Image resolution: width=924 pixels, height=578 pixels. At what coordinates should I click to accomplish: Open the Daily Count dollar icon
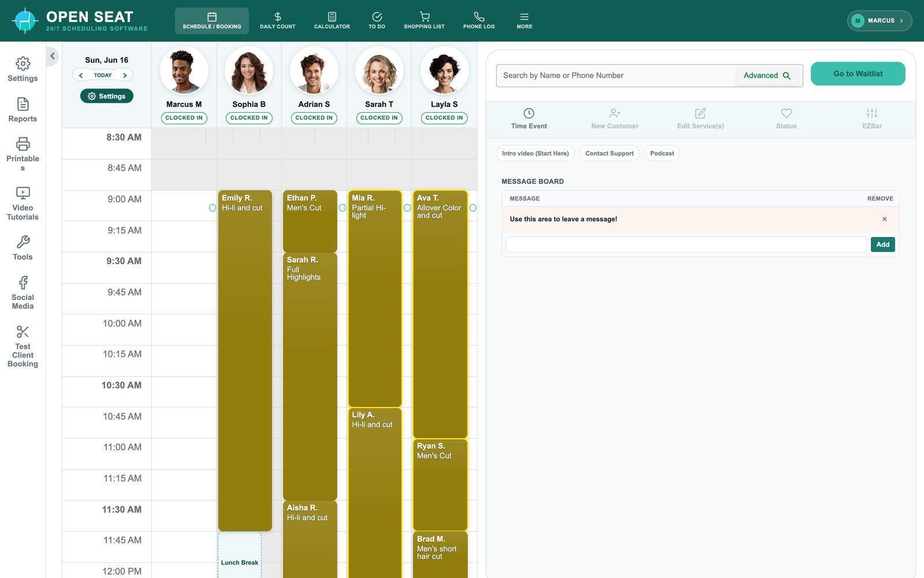[277, 21]
